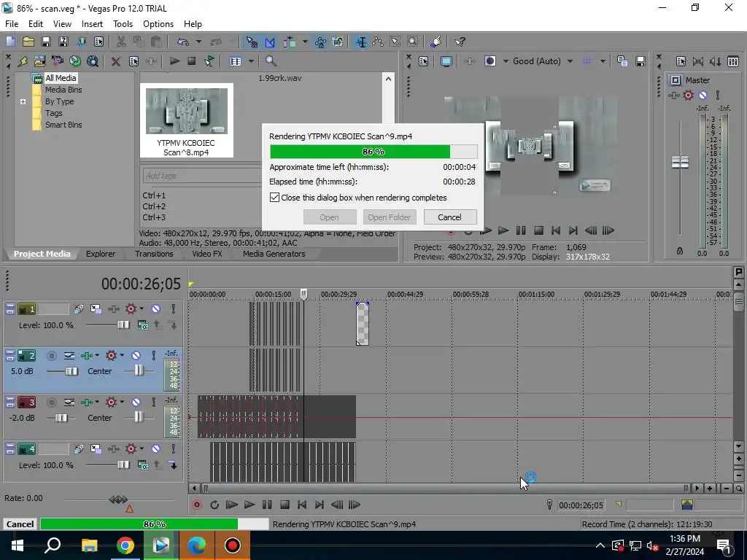747x560 pixels.
Task: Remove selected media with red X icon
Action: [115, 61]
